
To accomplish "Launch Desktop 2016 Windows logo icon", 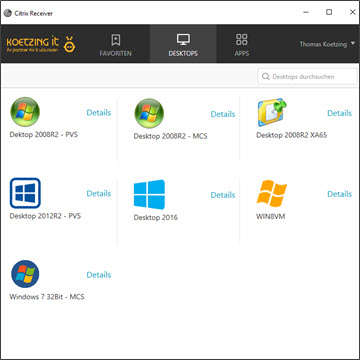I will click(x=149, y=195).
